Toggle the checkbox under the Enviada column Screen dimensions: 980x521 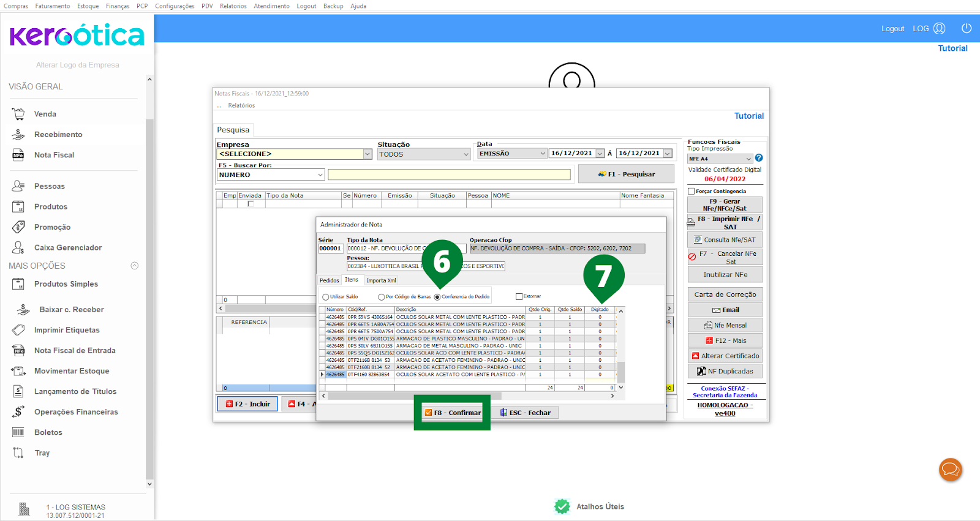251,204
